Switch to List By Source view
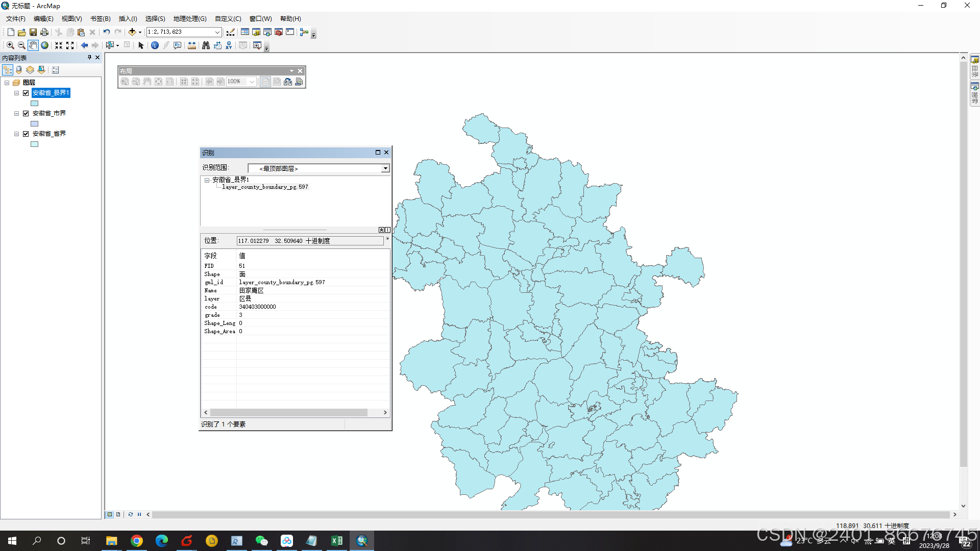The image size is (980, 551). (19, 70)
